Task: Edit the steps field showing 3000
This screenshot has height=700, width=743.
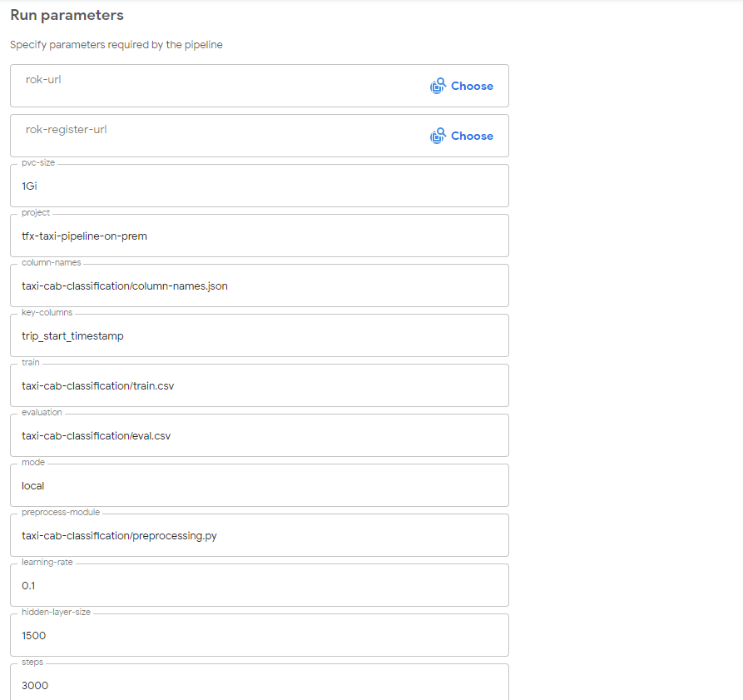Action: (x=260, y=682)
